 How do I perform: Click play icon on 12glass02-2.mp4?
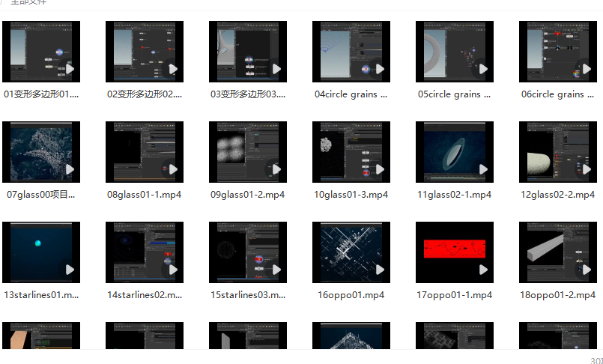click(587, 169)
